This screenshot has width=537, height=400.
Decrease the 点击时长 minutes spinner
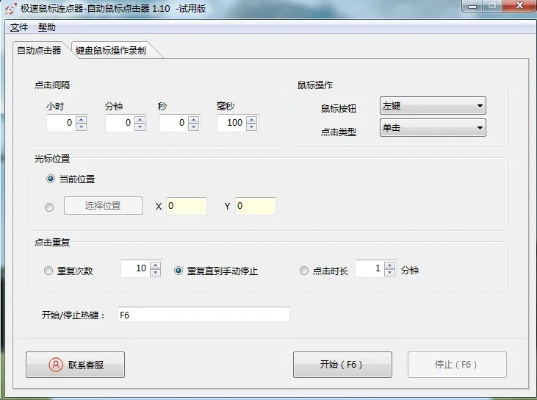pos(389,273)
